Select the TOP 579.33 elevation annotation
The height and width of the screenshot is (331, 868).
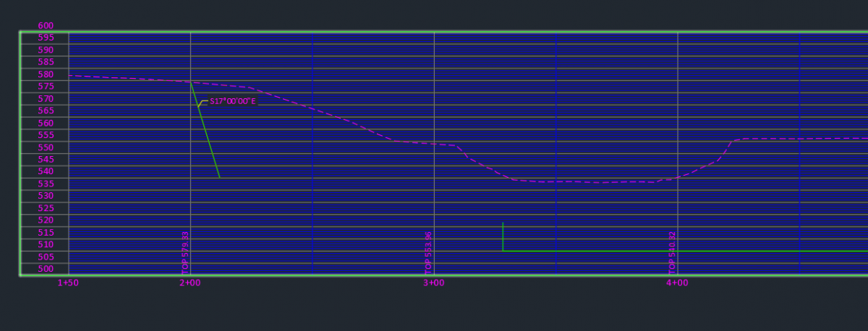pyautogui.click(x=185, y=252)
